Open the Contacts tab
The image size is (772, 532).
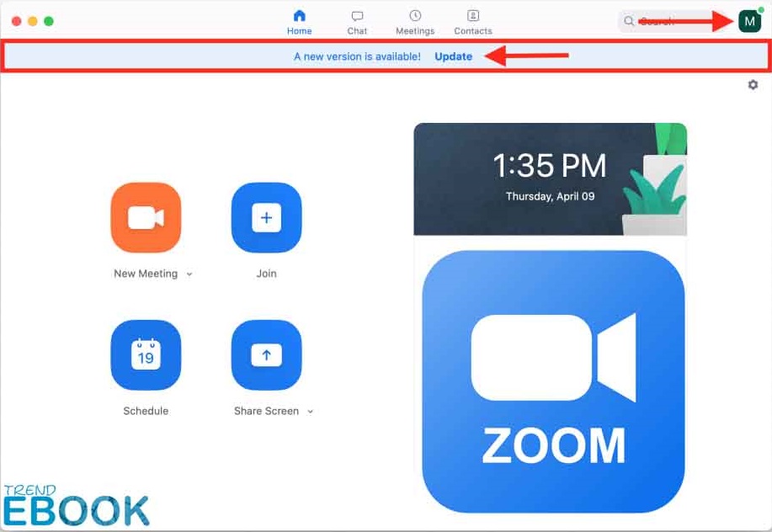[x=473, y=23]
